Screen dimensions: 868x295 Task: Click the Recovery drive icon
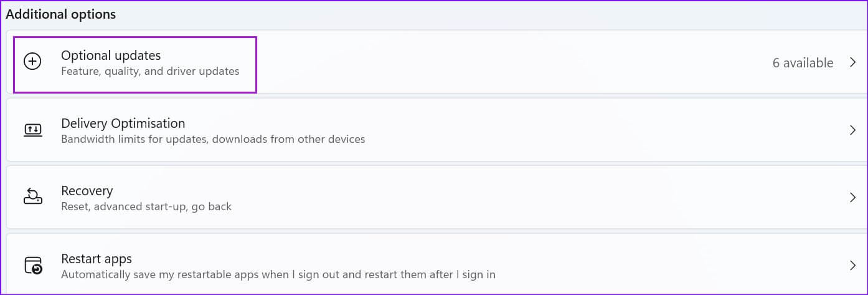32,197
